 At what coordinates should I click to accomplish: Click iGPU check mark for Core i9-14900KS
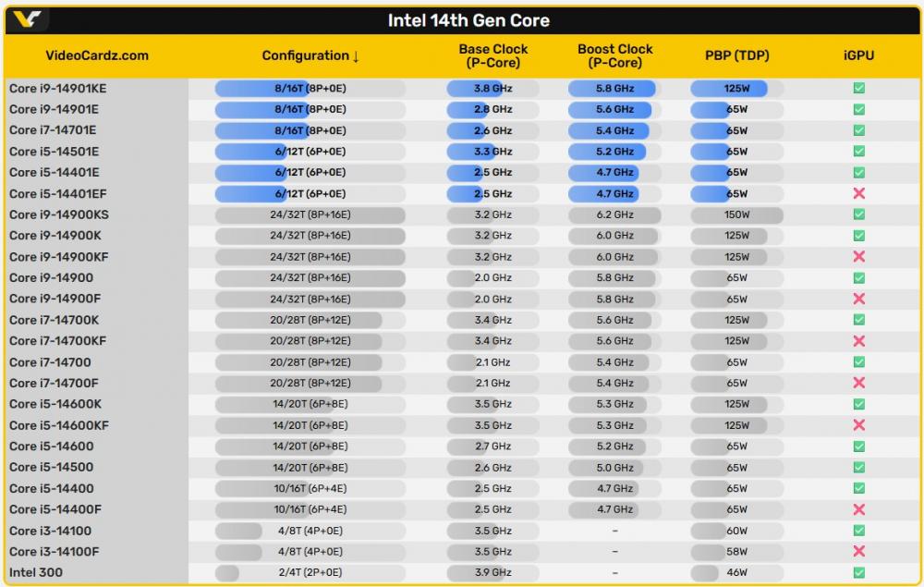pos(859,214)
